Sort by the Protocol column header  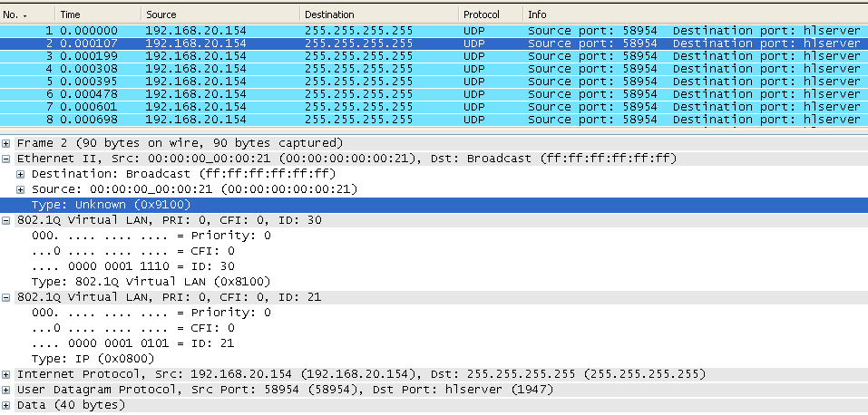point(491,14)
